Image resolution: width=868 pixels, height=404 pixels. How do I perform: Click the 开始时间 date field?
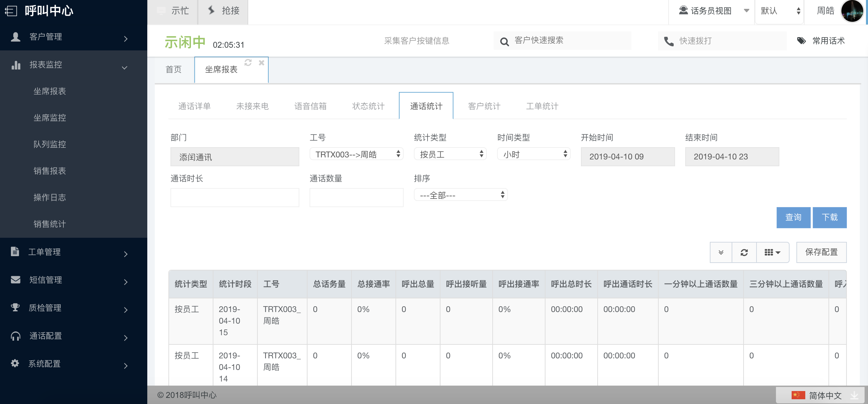[627, 157]
